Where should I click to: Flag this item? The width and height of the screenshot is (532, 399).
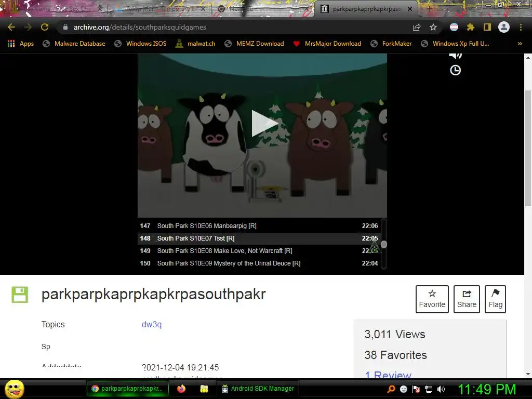click(x=495, y=299)
